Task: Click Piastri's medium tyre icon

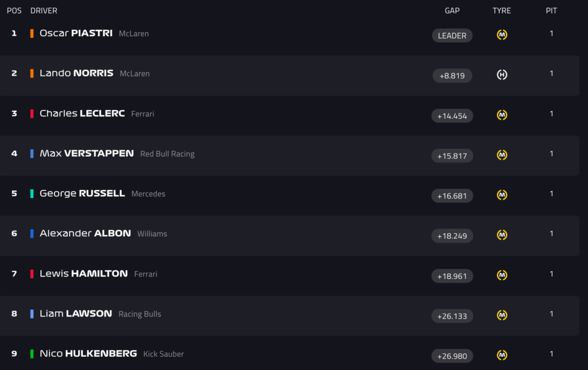Action: [502, 35]
